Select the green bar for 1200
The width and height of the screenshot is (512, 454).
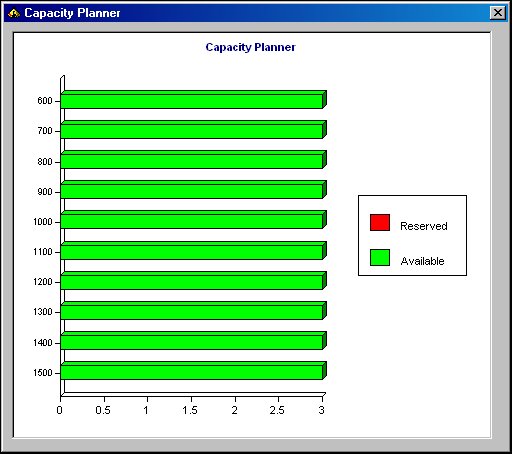pyautogui.click(x=193, y=281)
